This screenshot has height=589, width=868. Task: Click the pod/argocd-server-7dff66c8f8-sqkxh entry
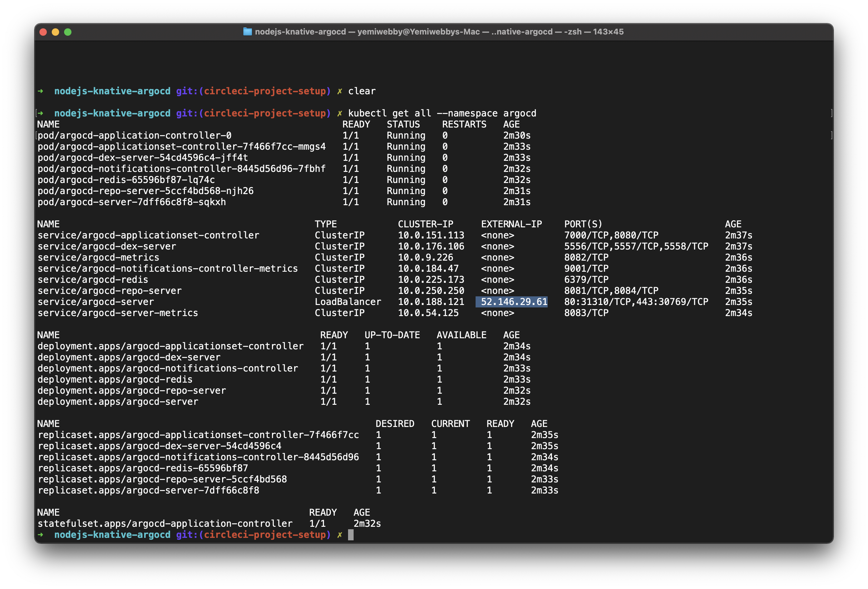coord(131,202)
